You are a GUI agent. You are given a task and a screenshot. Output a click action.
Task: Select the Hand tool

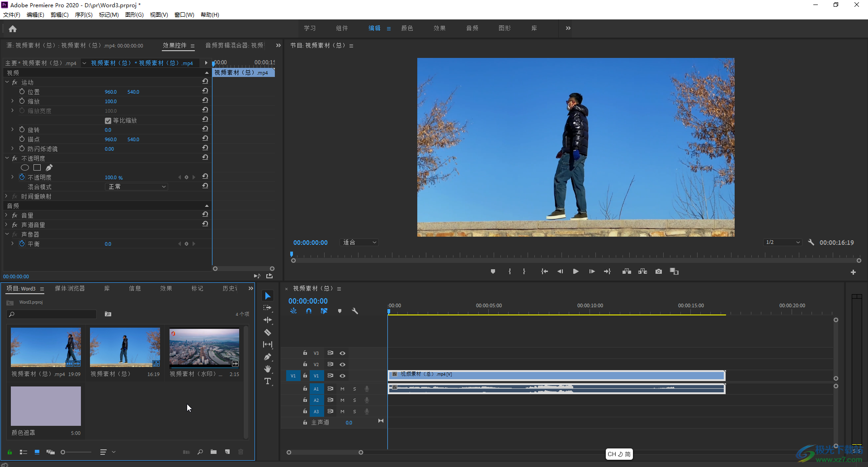point(268,369)
